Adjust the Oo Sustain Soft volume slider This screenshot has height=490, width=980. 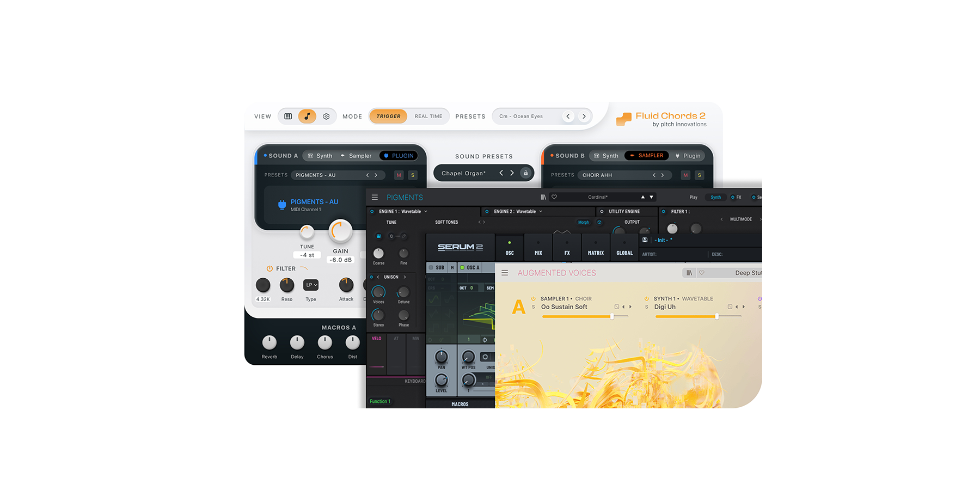[x=585, y=316]
